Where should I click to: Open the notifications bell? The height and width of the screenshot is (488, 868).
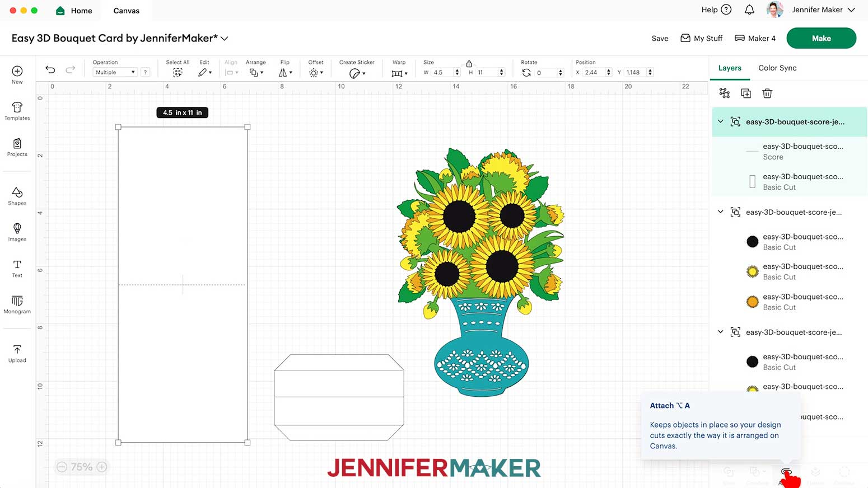point(749,10)
